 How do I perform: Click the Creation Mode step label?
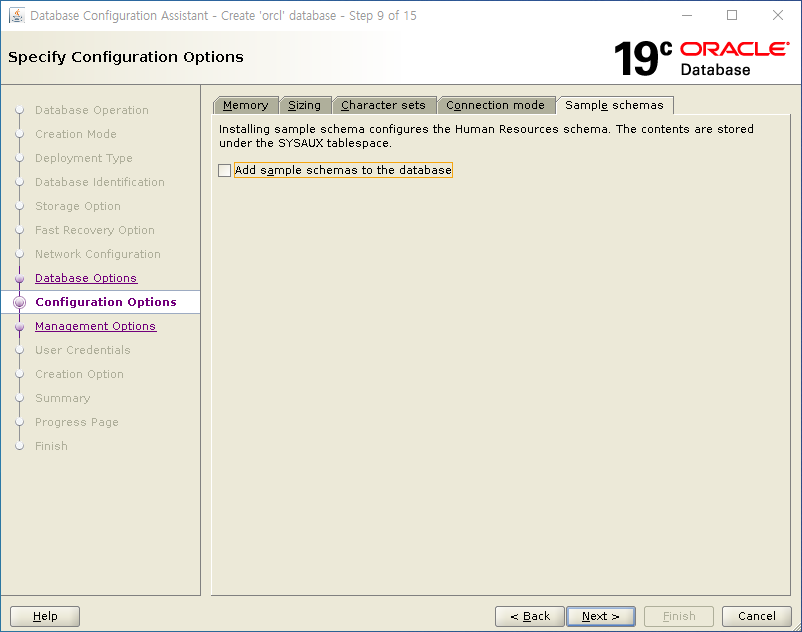point(76,134)
